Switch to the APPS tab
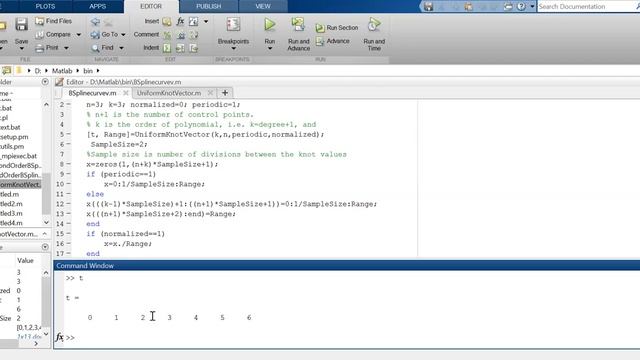Image resolution: width=640 pixels, height=360 pixels. pos(98,7)
